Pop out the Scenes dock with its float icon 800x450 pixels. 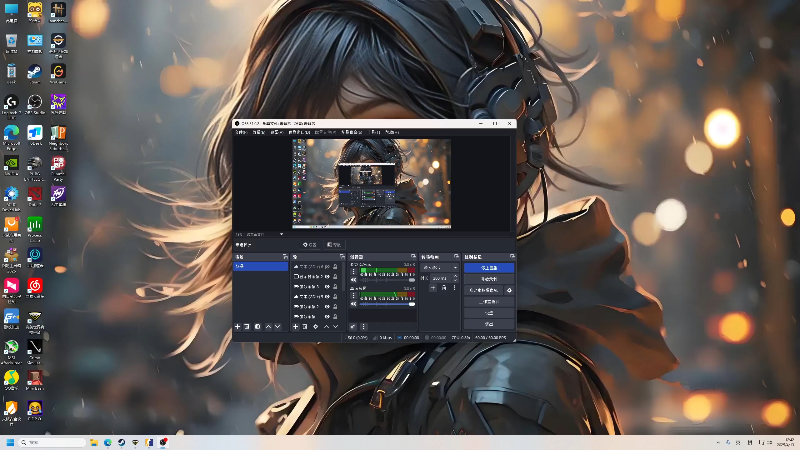coord(285,257)
